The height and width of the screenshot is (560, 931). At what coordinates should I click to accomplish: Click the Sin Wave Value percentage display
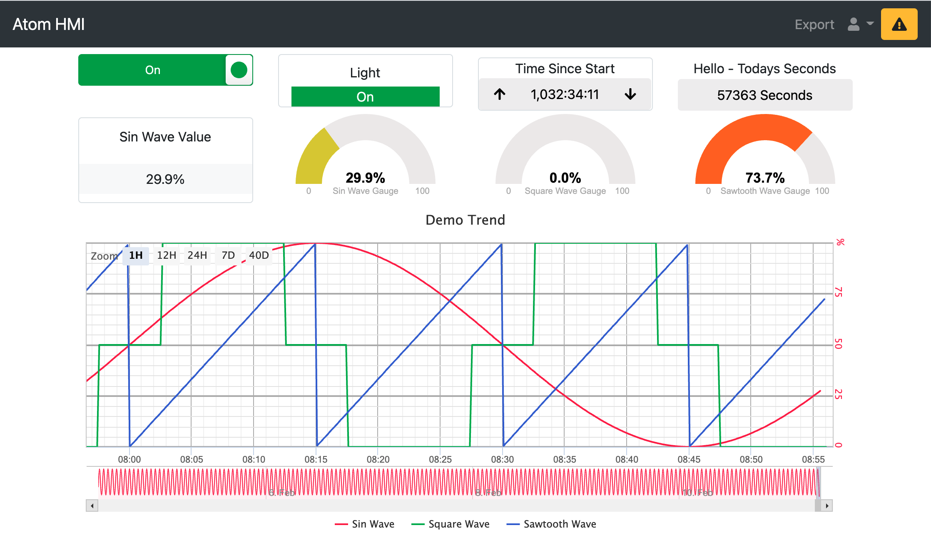pos(165,179)
